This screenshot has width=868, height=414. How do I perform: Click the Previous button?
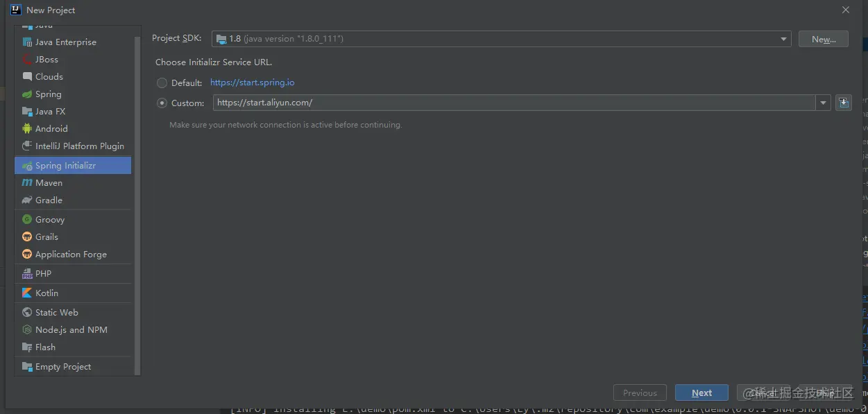[640, 393]
